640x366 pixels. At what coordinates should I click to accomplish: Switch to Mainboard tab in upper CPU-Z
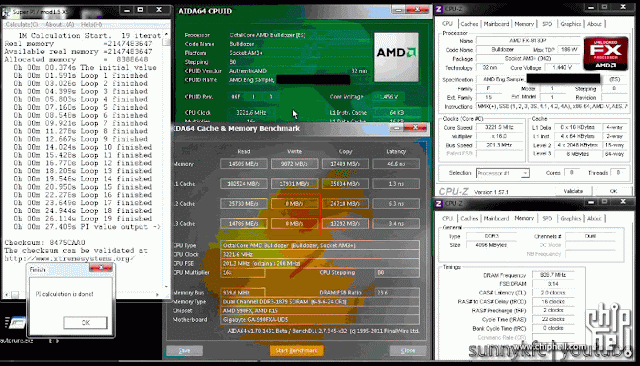[x=496, y=24]
